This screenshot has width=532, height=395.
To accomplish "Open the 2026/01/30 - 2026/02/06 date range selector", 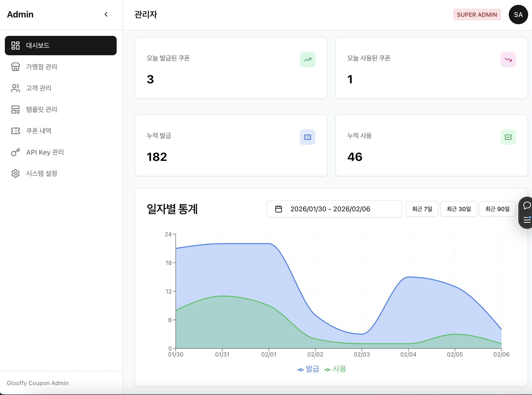I will click(x=330, y=209).
